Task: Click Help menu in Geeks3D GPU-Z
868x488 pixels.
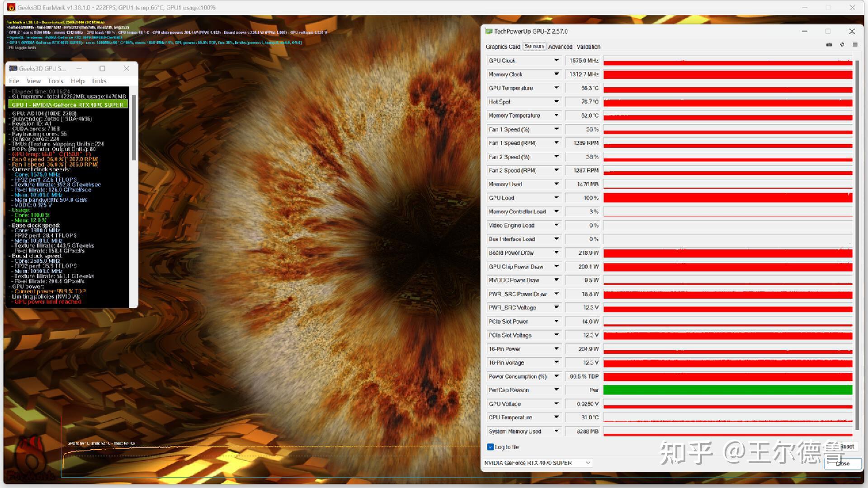Action: 77,80
